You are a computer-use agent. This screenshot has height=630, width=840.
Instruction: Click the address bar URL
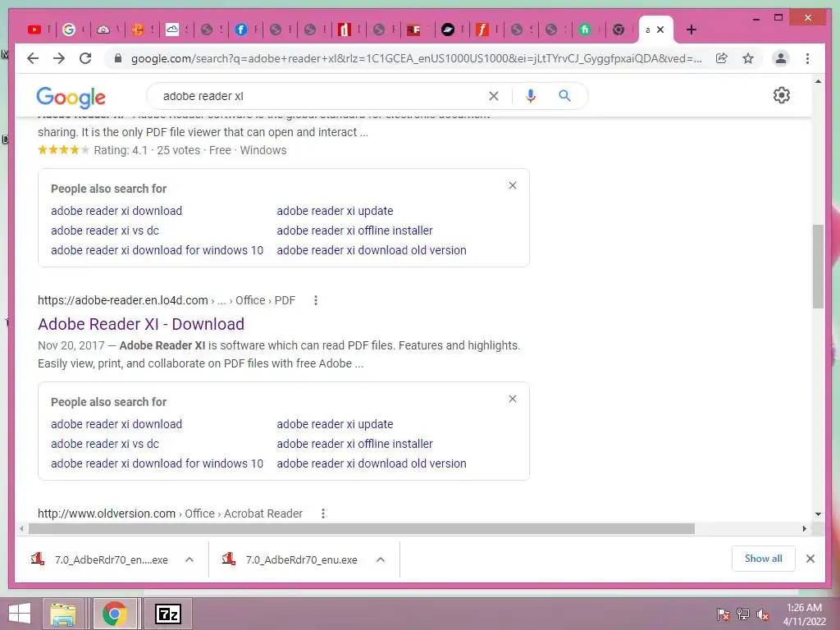pos(416,58)
